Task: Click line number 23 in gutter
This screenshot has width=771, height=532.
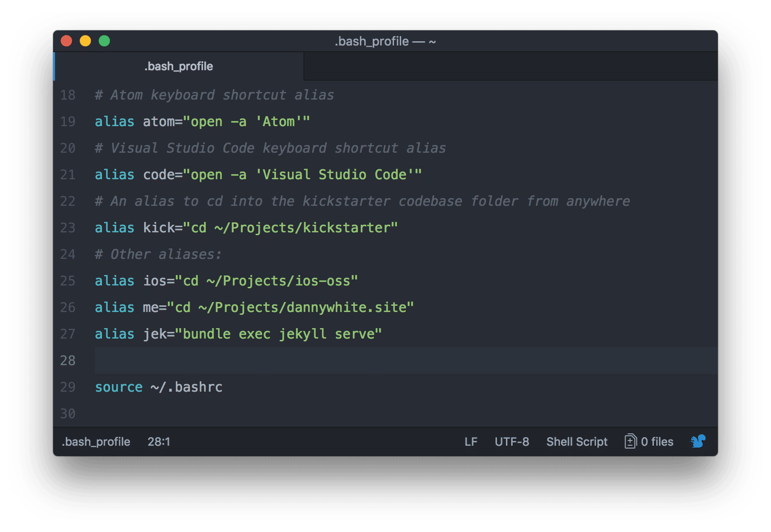Action: tap(68, 228)
